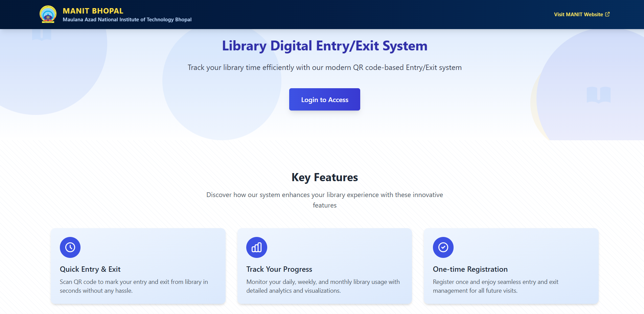Click the Library Digital Entry/Exit System heading

pyautogui.click(x=324, y=46)
